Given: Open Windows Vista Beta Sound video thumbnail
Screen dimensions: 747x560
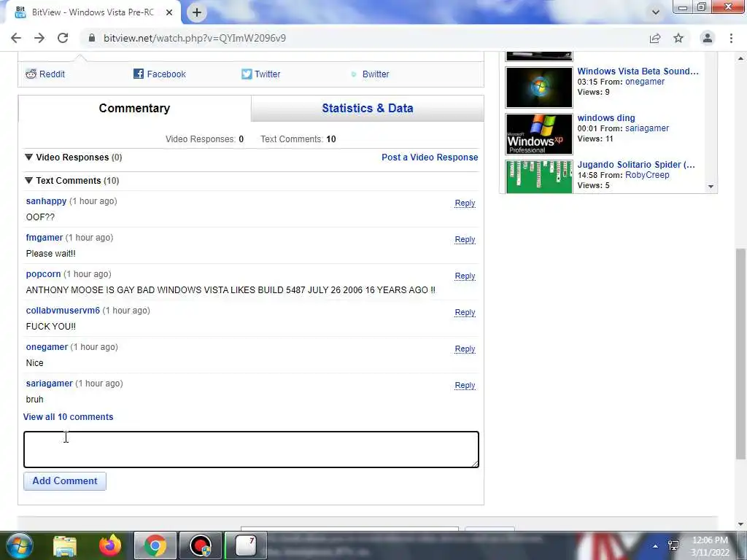Looking at the screenshot, I should click(x=539, y=87).
